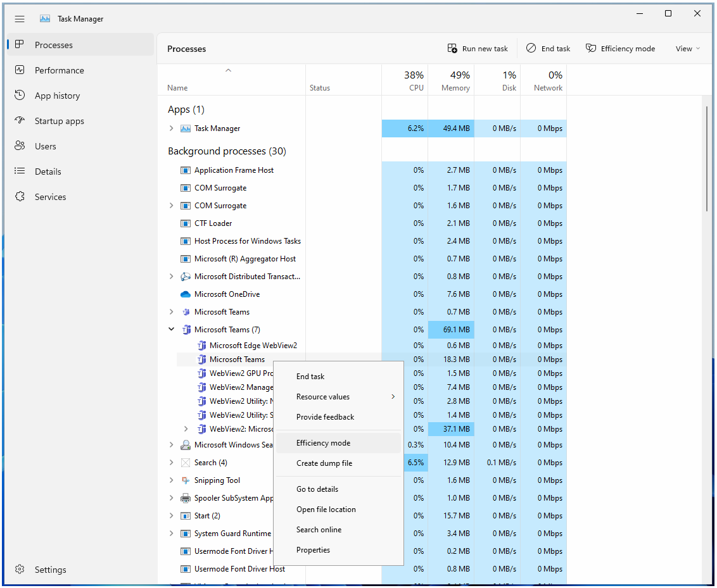This screenshot has height=588, width=717.
Task: Click the Snipping Tool icon
Action: pos(185,480)
